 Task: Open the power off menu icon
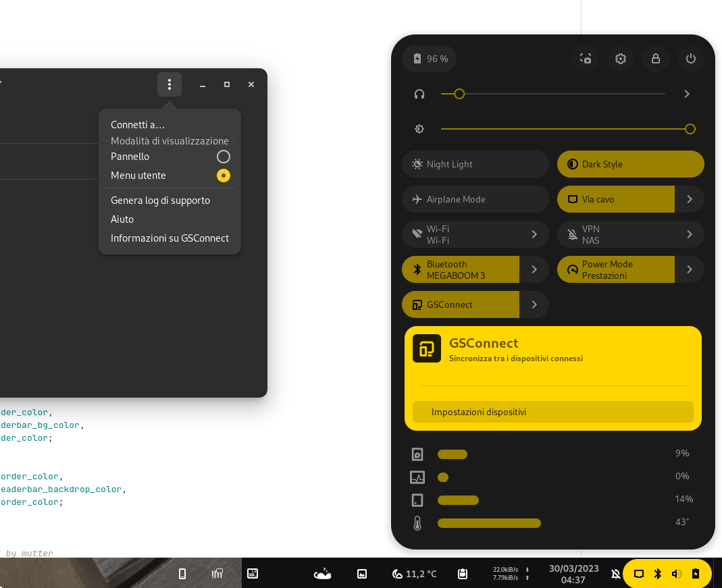[x=690, y=59]
